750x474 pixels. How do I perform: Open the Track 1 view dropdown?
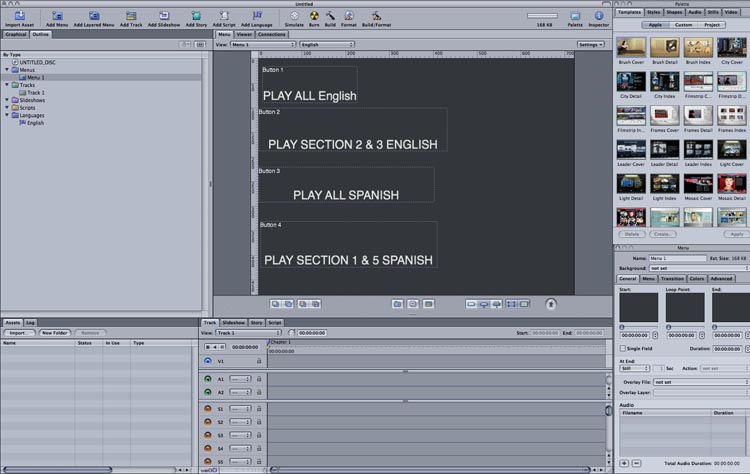[x=248, y=333]
